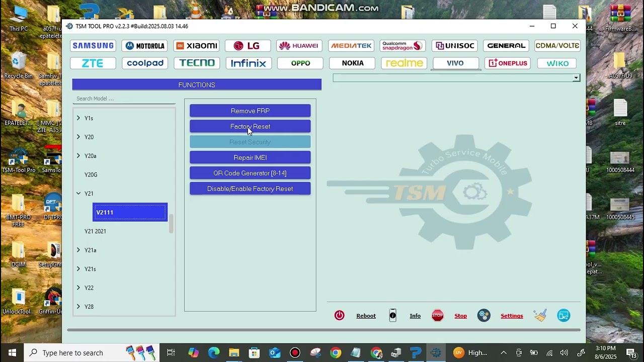644x362 pixels.
Task: Open the Tecno brand tab
Action: (197, 63)
